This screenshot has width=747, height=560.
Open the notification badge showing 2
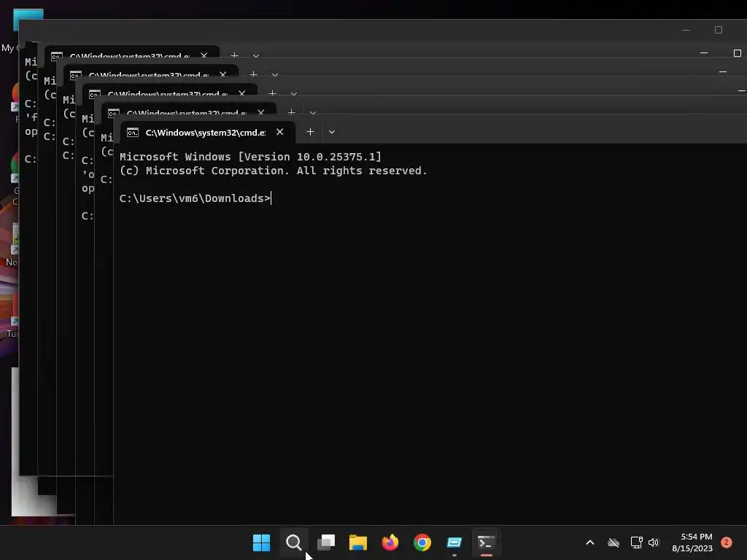tap(727, 542)
